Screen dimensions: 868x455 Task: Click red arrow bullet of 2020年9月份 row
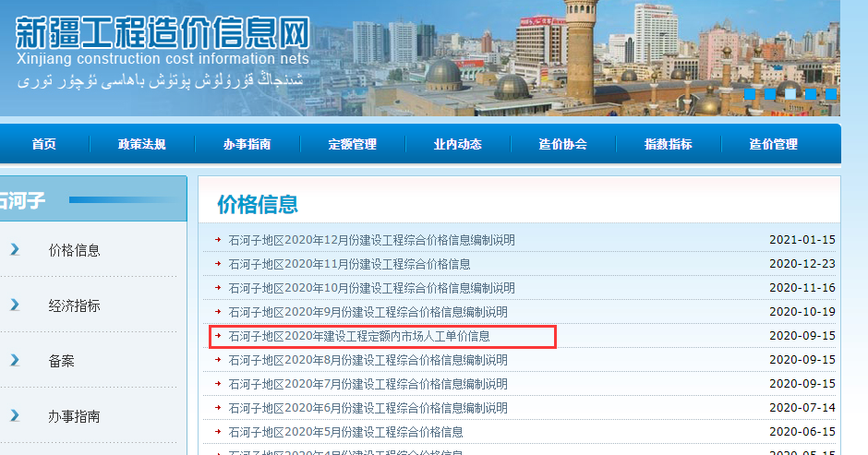(218, 312)
